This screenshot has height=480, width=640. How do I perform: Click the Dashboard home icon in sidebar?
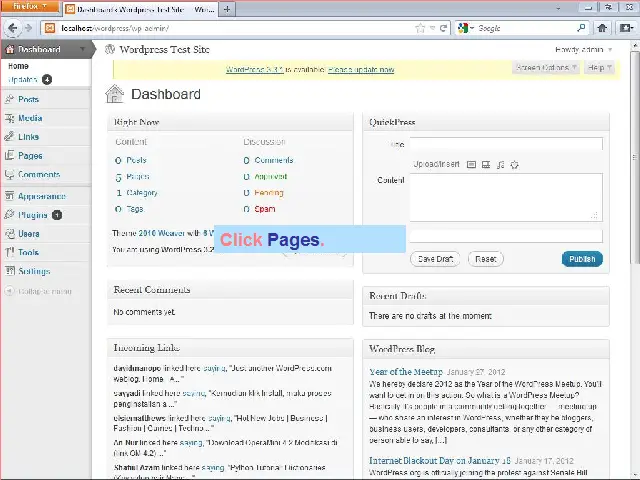click(10, 49)
